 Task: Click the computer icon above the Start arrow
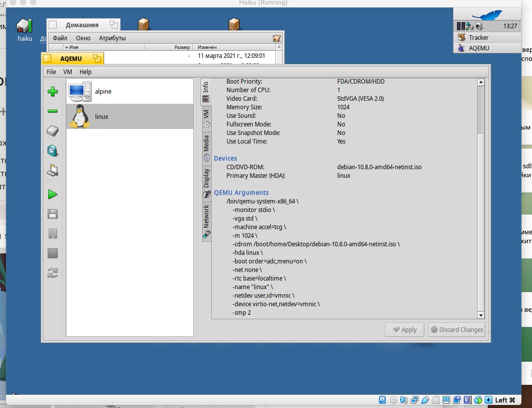tap(52, 170)
